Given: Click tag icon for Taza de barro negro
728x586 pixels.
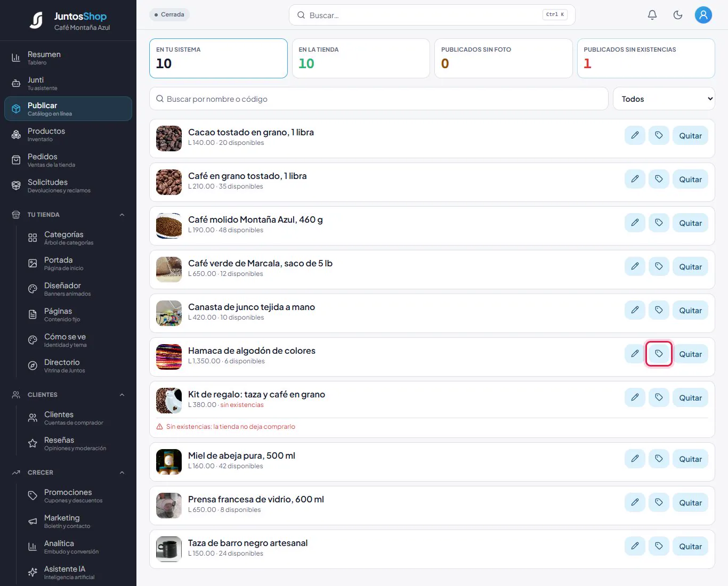Looking at the screenshot, I should pos(659,546).
